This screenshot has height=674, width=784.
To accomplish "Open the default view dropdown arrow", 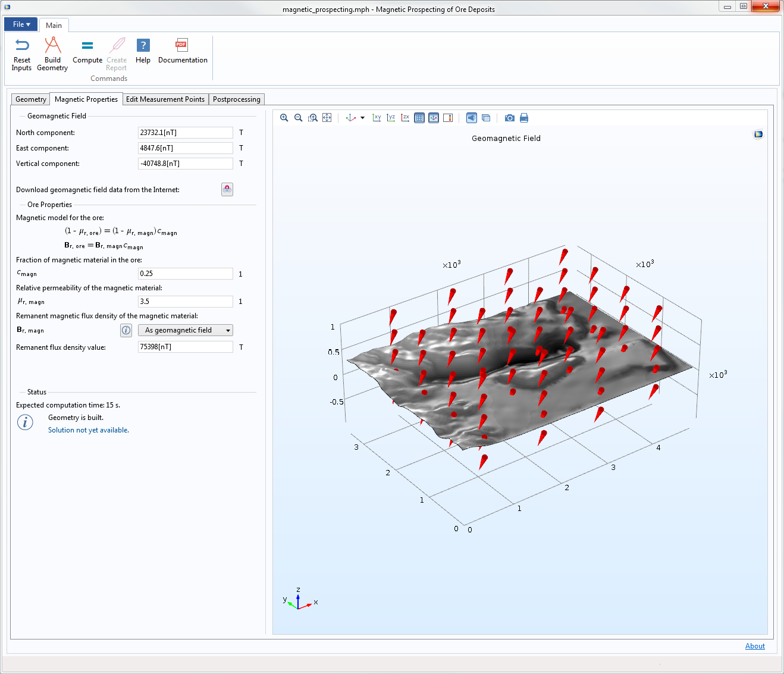I will click(x=362, y=118).
